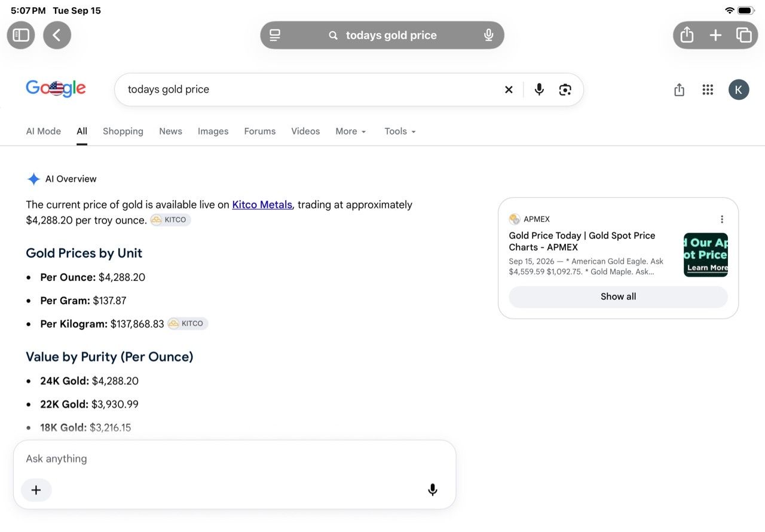Open the page menu icon in address bar
Viewport: 765px width, 532px height.
pyautogui.click(x=275, y=35)
